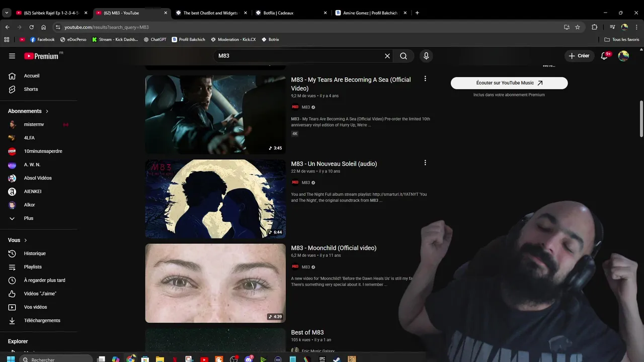644x362 pixels.
Task: Install app from the address bar icon
Action: point(567,27)
